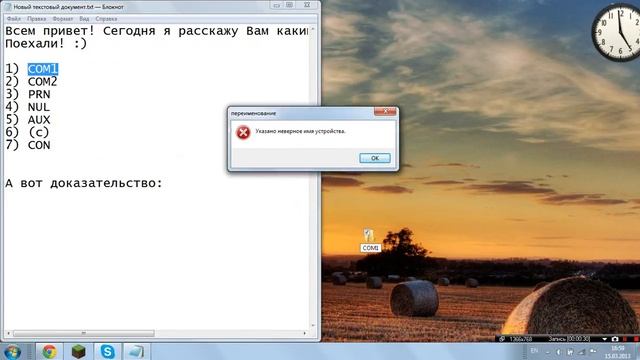Open the Вид menu in Notepad
640x360 pixels.
[x=84, y=19]
